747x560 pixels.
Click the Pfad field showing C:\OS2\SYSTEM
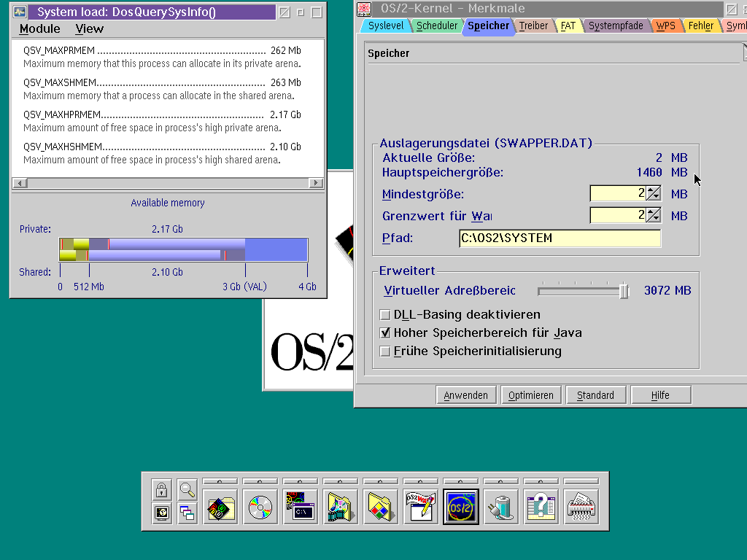(x=560, y=238)
